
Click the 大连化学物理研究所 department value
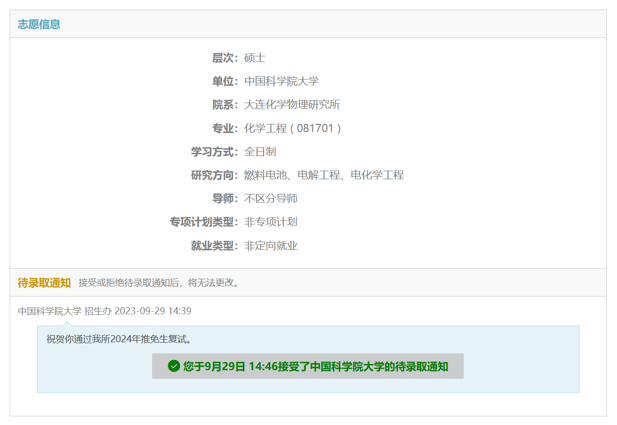pyautogui.click(x=292, y=104)
